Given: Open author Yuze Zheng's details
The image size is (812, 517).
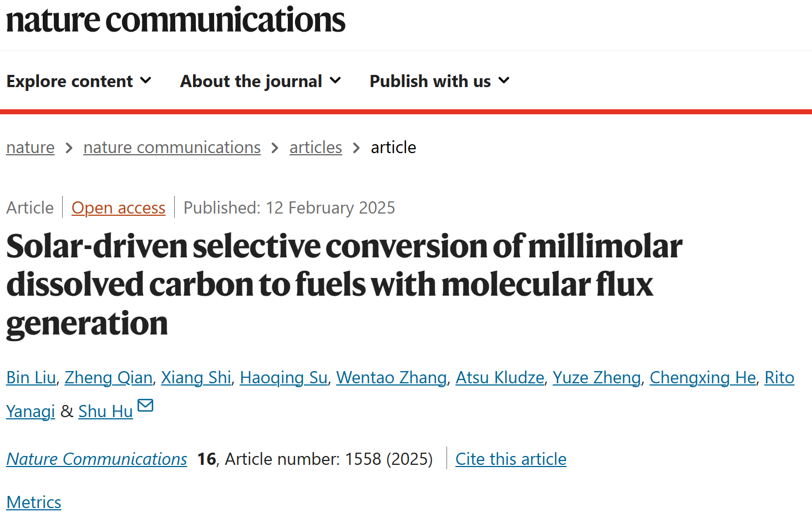Looking at the screenshot, I should click(x=597, y=378).
